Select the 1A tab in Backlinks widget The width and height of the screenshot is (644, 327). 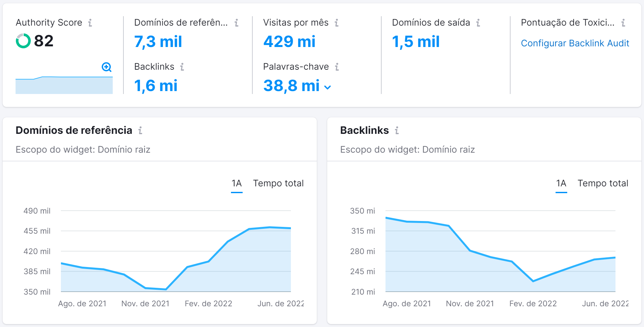click(561, 183)
